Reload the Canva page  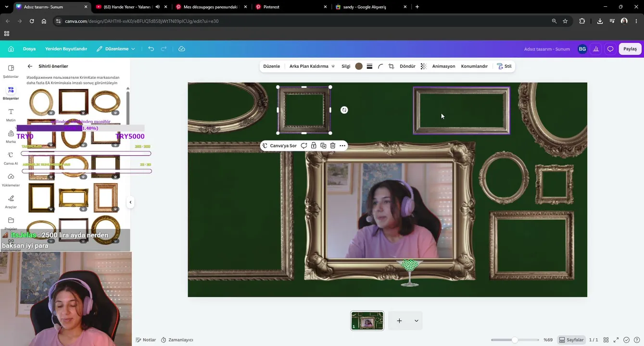[32, 21]
